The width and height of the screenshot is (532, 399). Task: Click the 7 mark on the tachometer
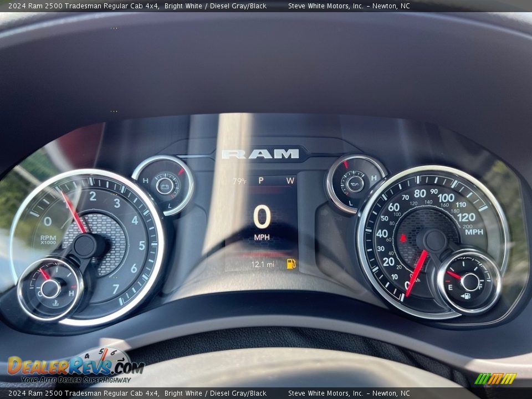(x=116, y=289)
